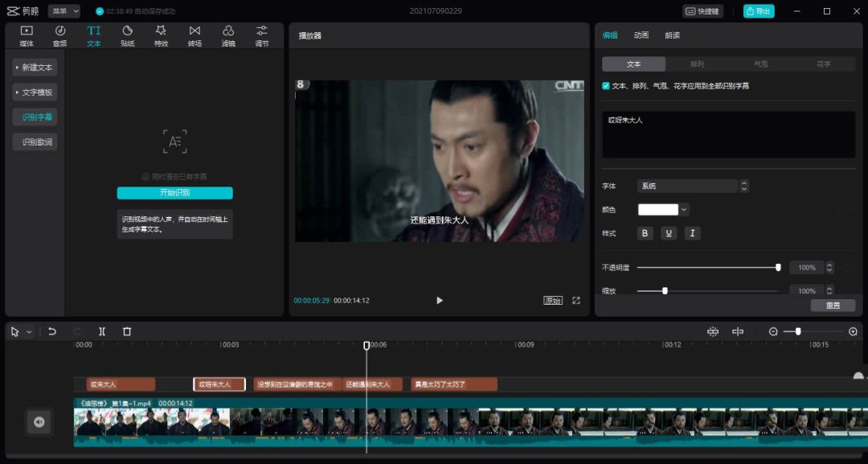The width and height of the screenshot is (868, 464).
Task: Click the subtitle text input showing 就好朱大人
Action: point(727,133)
